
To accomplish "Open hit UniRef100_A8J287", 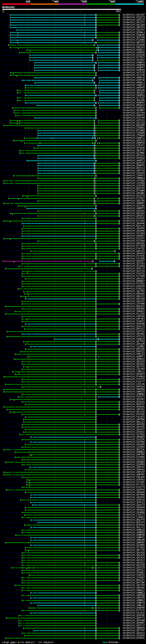I will [134, 15].
